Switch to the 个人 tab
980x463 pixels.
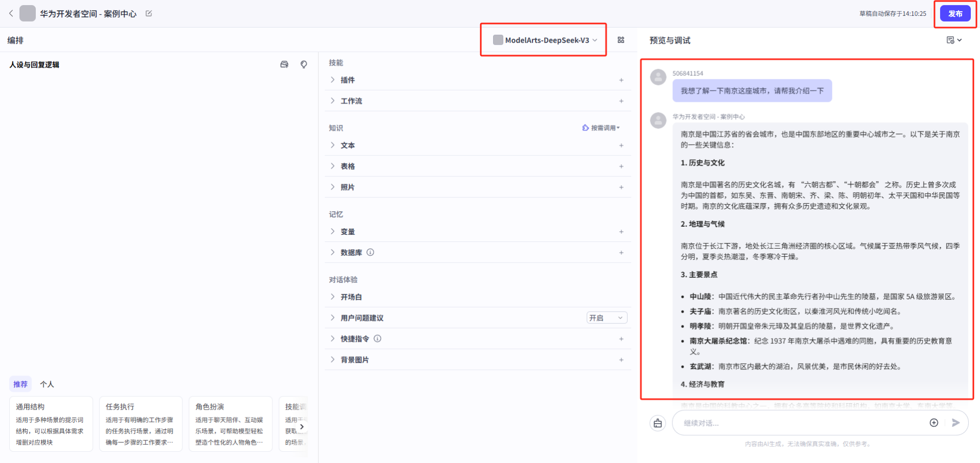[47, 384]
